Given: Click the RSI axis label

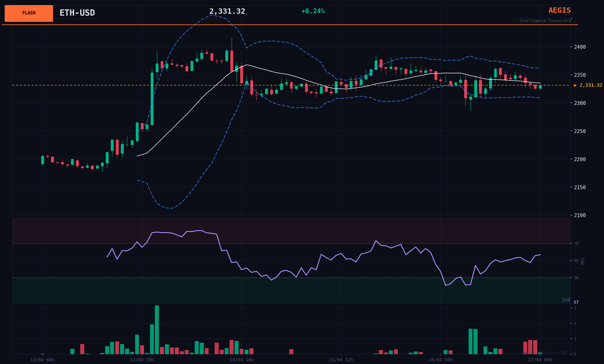Looking at the screenshot, I should pyautogui.click(x=583, y=261).
